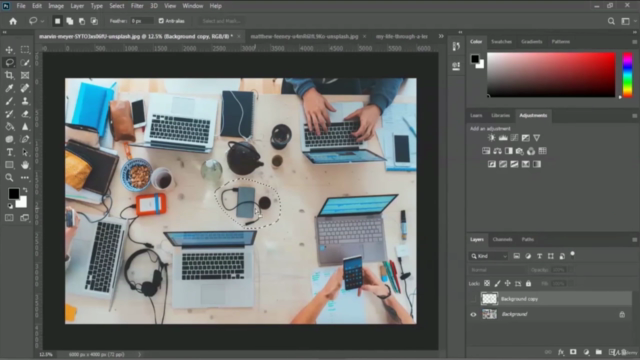Select the Rectangular Marquee tool
The width and height of the screenshot is (640, 360).
tap(25, 50)
